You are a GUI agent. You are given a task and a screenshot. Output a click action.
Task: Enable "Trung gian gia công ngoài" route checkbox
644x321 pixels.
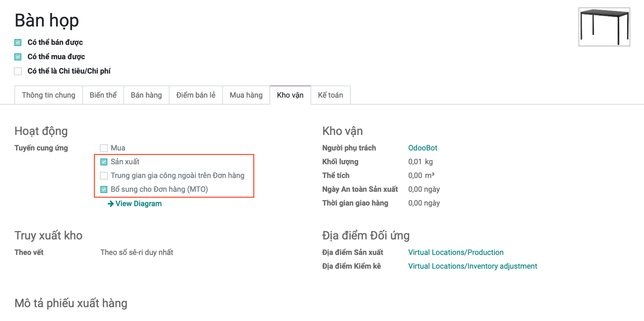[104, 176]
